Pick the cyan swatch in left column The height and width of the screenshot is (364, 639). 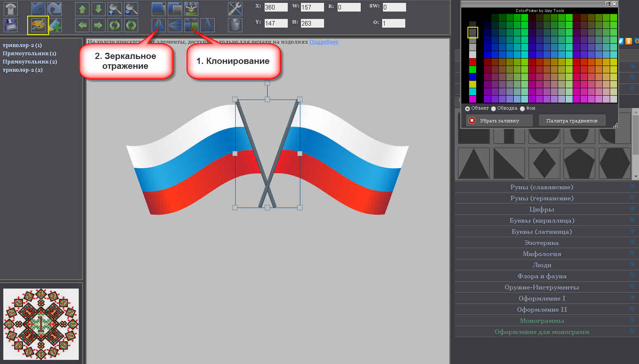click(x=472, y=92)
